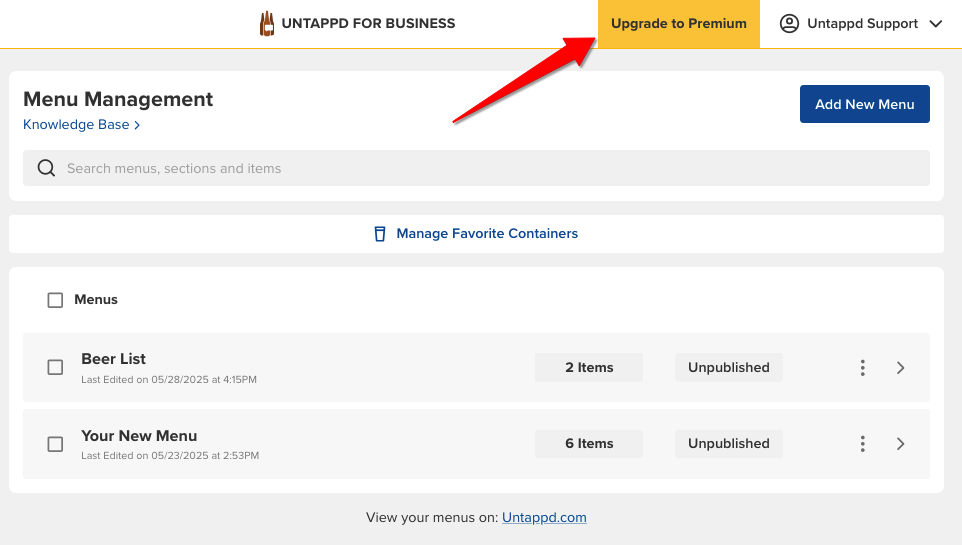Screen dimensions: 962x545
Task: Open Your New Menu with right chevron
Action: click(900, 444)
